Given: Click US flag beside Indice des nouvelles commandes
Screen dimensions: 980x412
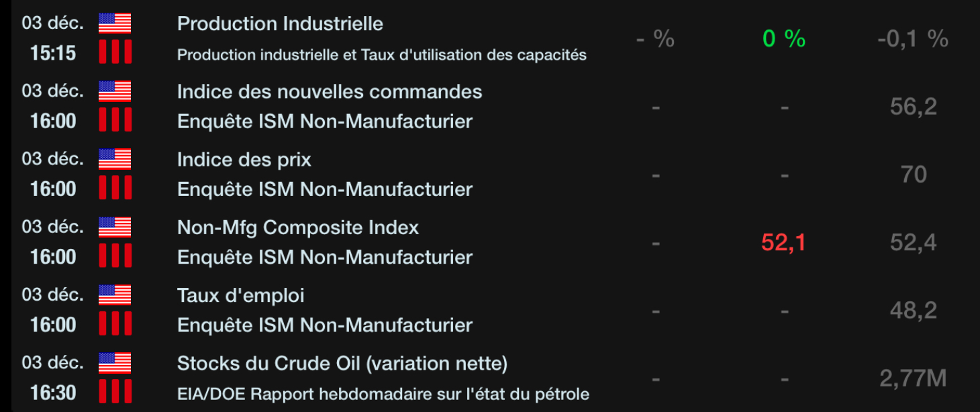Looking at the screenshot, I should (x=115, y=91).
